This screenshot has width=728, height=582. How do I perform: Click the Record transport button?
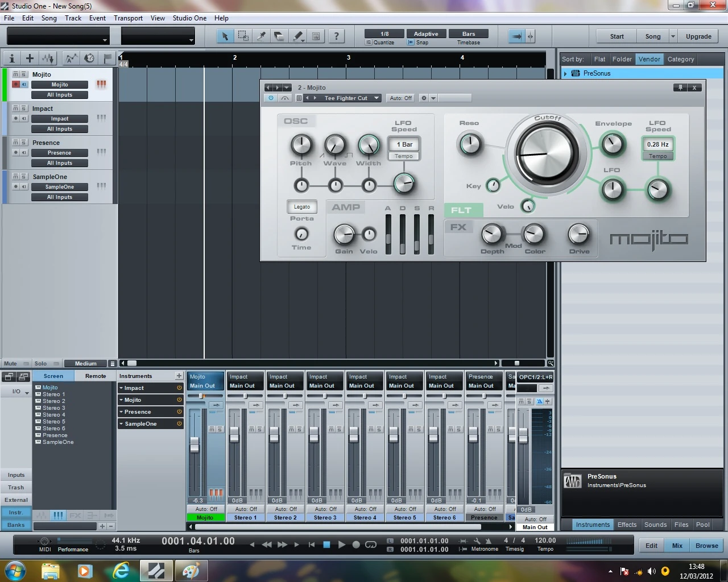[356, 544]
